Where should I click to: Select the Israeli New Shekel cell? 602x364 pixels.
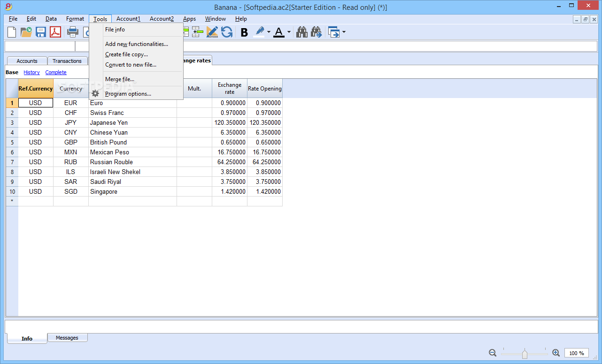point(133,172)
